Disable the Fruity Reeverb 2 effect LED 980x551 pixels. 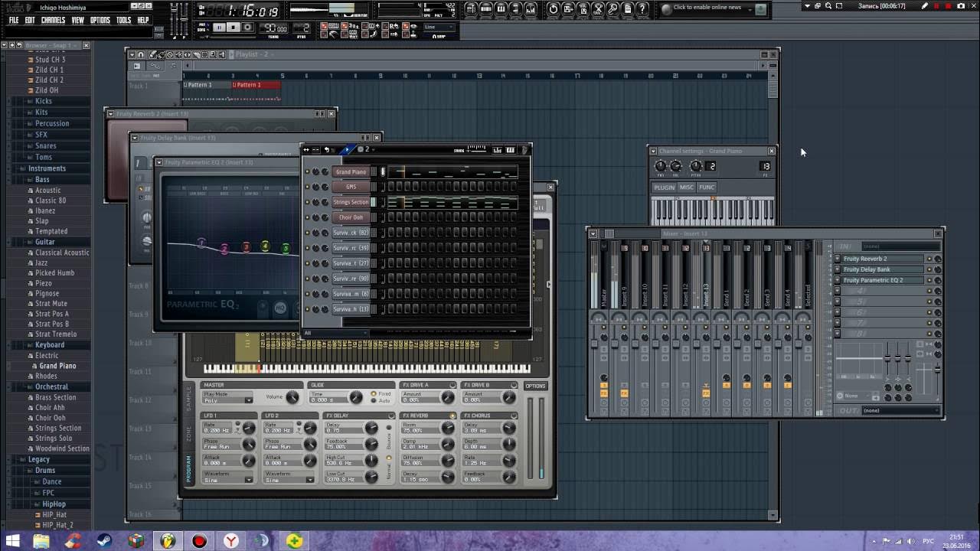point(929,259)
